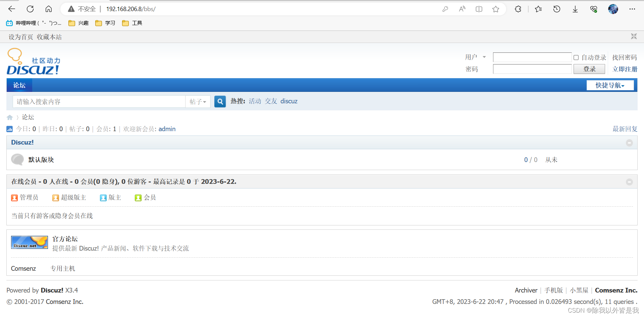This screenshot has height=317, width=644.
Task: Add page to favorites with star icon
Action: [496, 9]
